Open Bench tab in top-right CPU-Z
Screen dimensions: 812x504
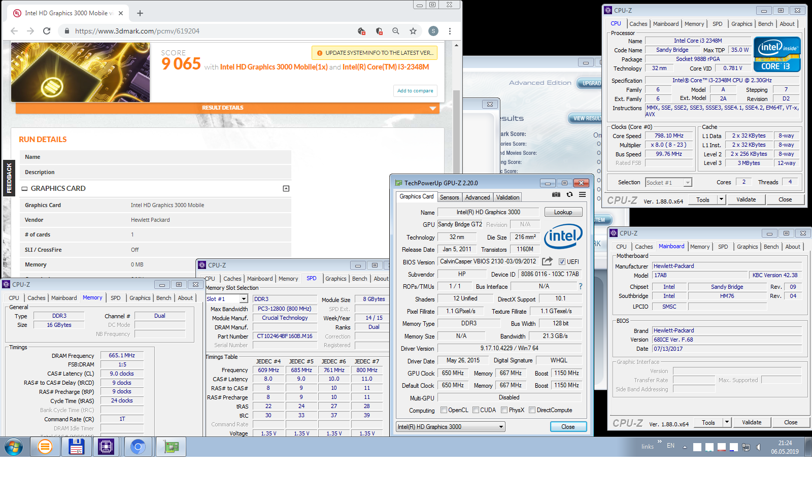(x=765, y=24)
